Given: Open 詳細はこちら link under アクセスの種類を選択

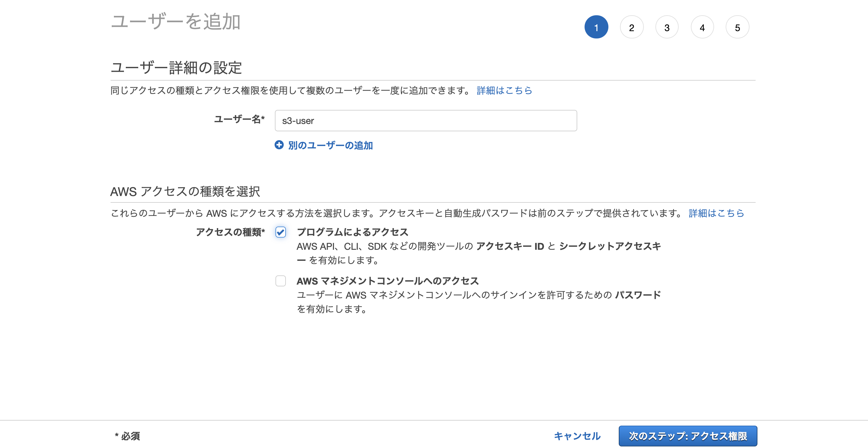Looking at the screenshot, I should (716, 213).
